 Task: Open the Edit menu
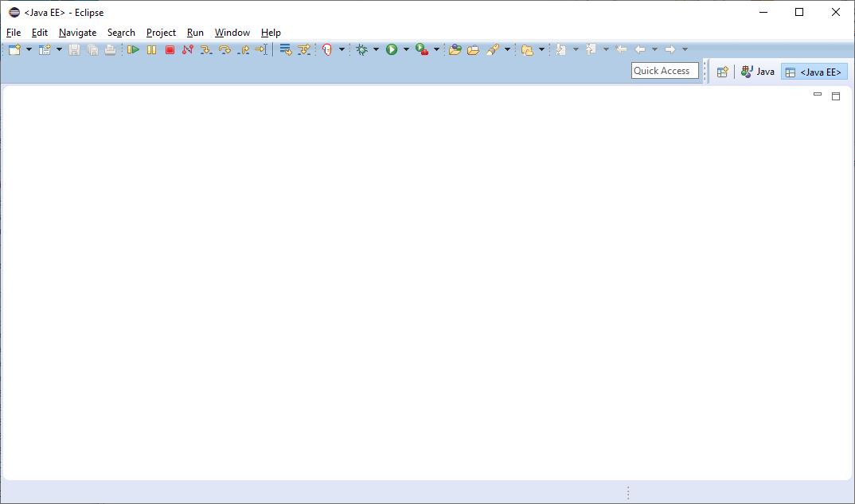[x=40, y=33]
